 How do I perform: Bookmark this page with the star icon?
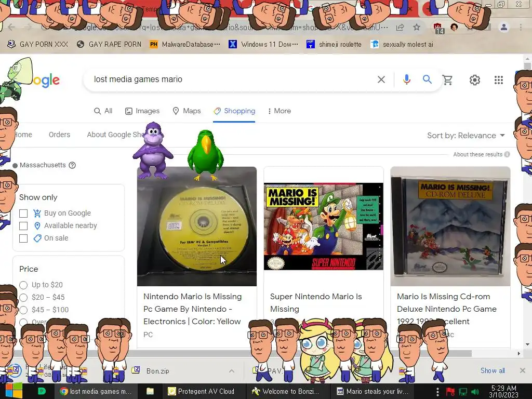417,28
